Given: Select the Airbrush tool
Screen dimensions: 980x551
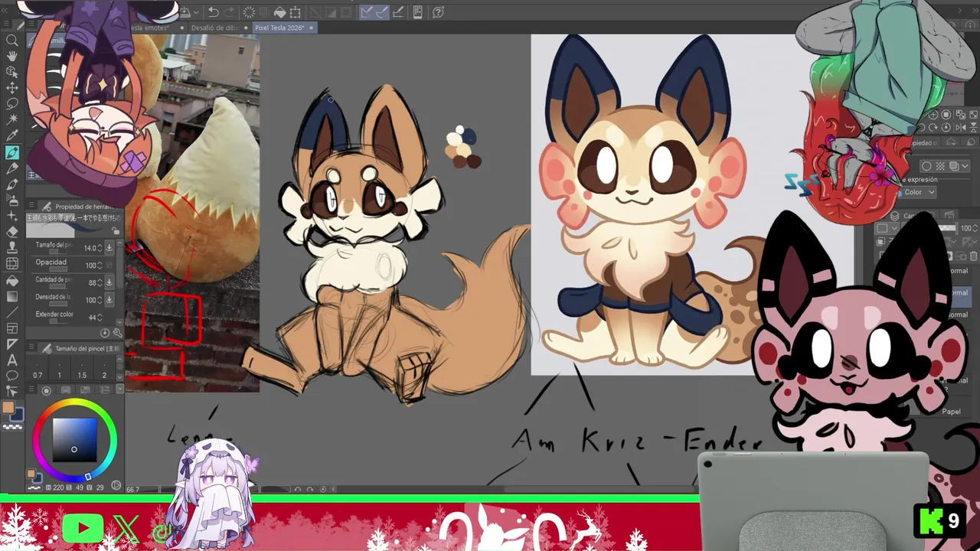Looking at the screenshot, I should click(12, 201).
